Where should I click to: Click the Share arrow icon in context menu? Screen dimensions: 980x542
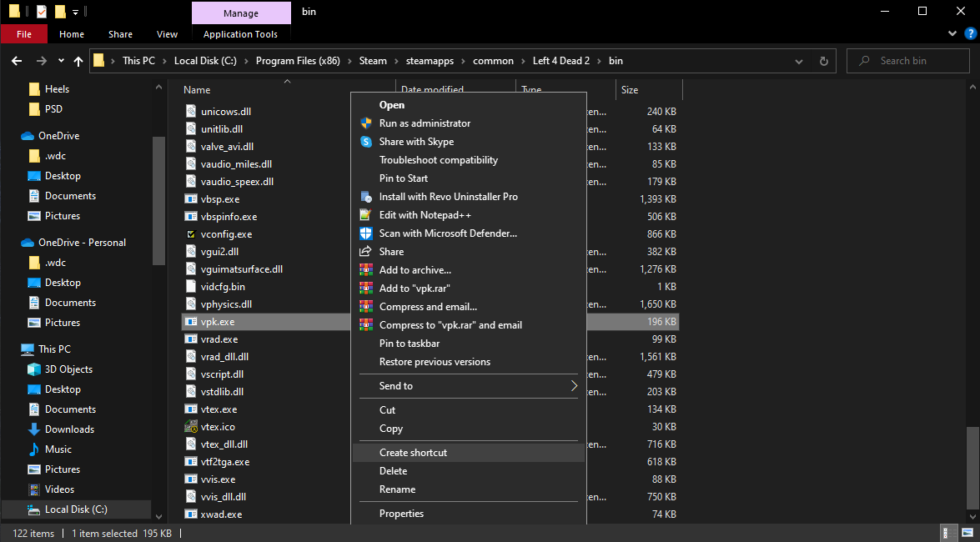(365, 251)
